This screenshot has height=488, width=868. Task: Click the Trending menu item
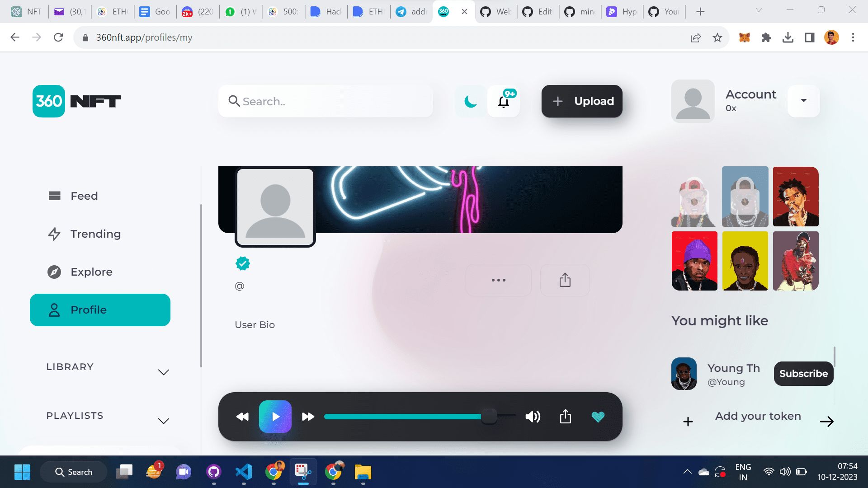tap(95, 234)
